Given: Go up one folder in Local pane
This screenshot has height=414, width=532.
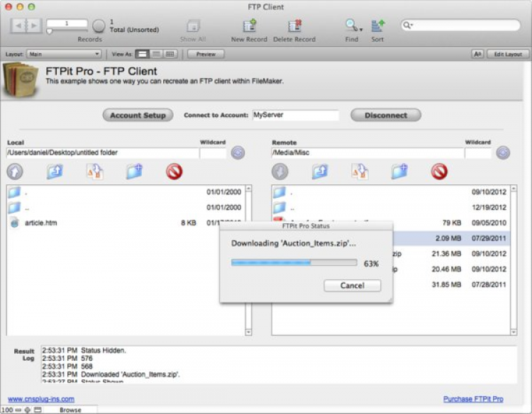Looking at the screenshot, I should click(55, 172).
